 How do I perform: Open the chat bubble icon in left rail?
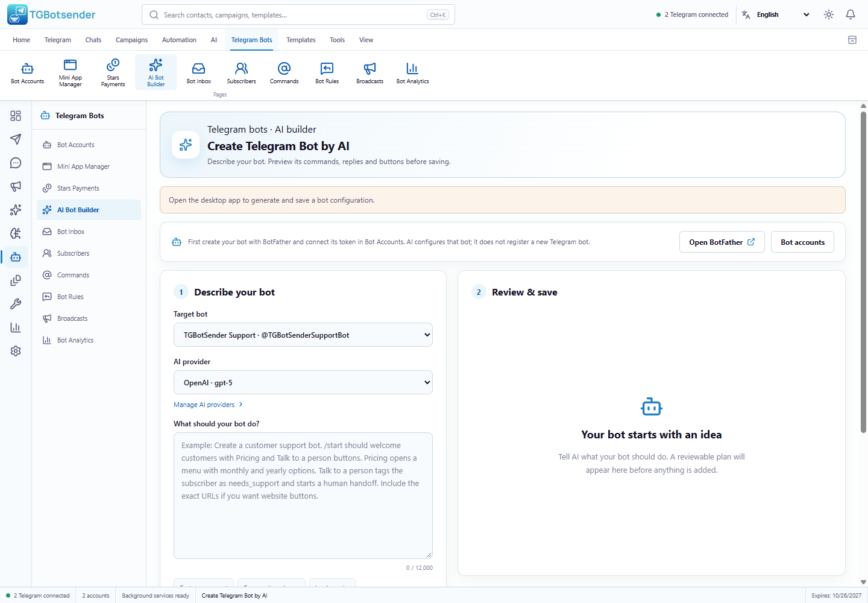pyautogui.click(x=16, y=163)
